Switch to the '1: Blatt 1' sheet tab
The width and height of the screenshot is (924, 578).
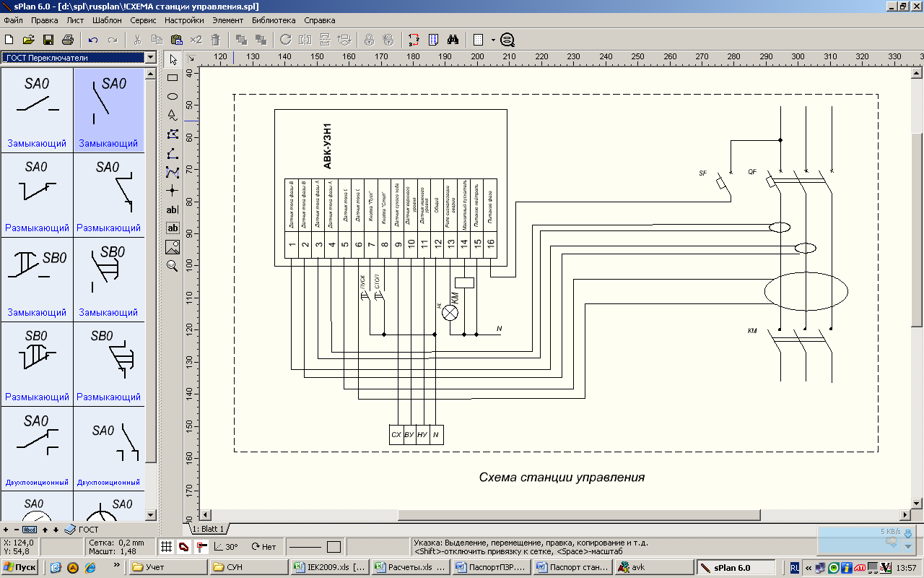pyautogui.click(x=209, y=529)
